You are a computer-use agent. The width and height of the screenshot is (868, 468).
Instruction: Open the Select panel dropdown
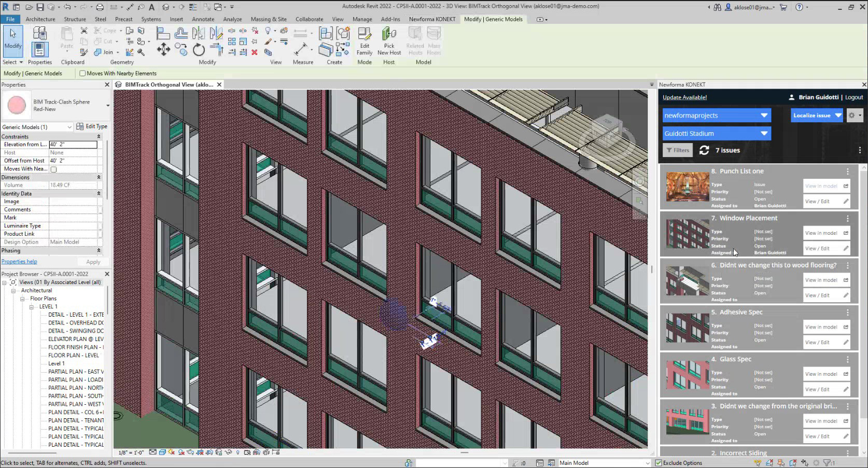coord(13,62)
